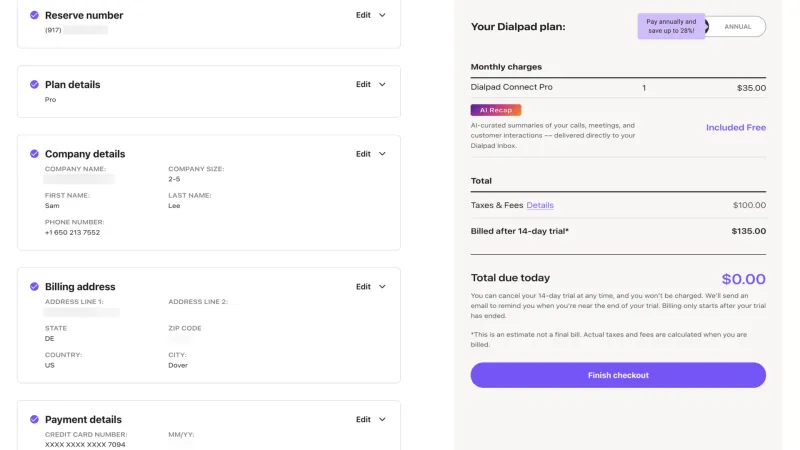This screenshot has width=800, height=450.
Task: Edit the Billing address
Action: [x=363, y=287]
